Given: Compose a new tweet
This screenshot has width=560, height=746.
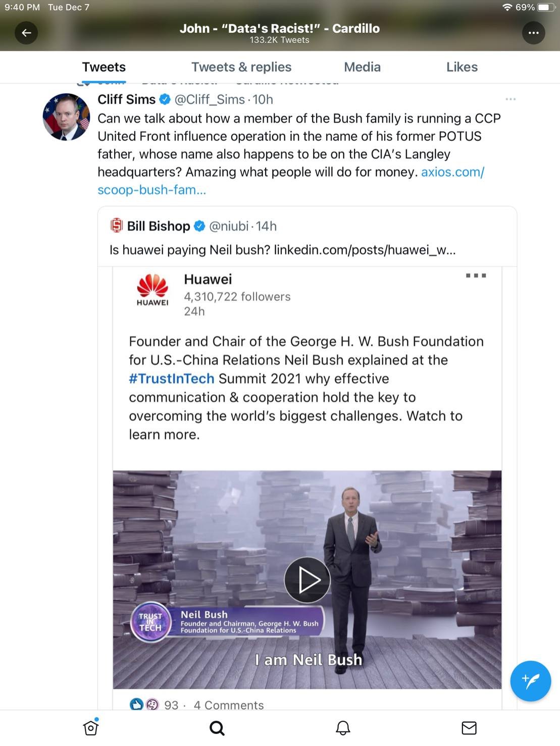Looking at the screenshot, I should pyautogui.click(x=530, y=681).
